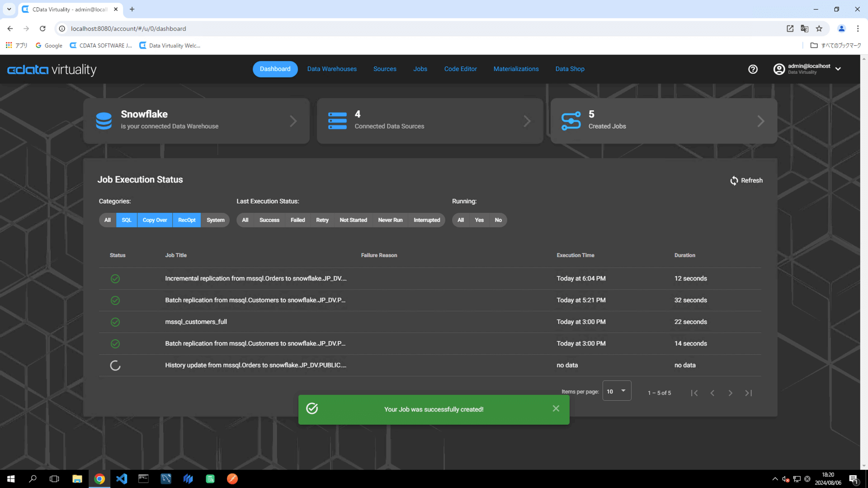Image resolution: width=868 pixels, height=488 pixels.
Task: Click the Snowflake data warehouse database icon
Action: point(104,121)
